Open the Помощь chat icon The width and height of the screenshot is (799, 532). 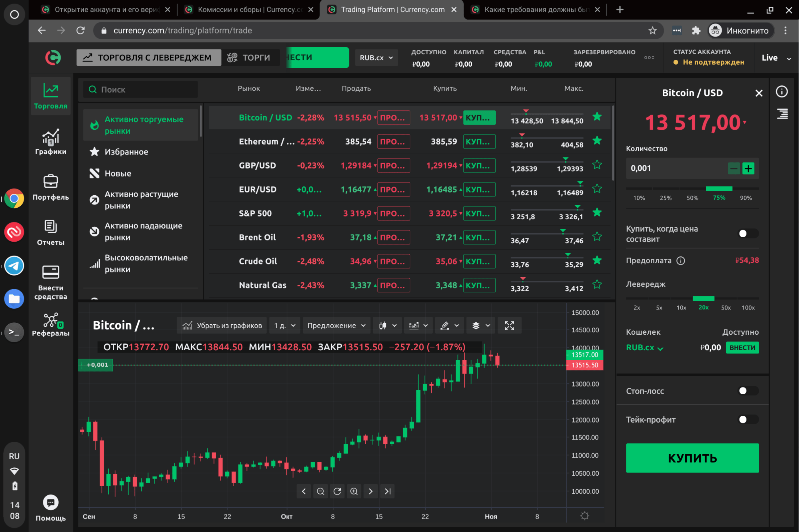[51, 502]
